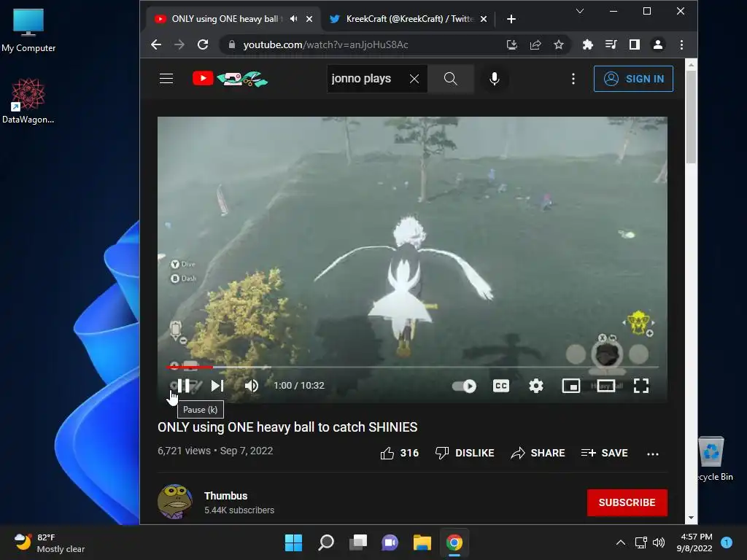This screenshot has width=747, height=560.
Task: Save the video to a playlist
Action: pos(604,453)
